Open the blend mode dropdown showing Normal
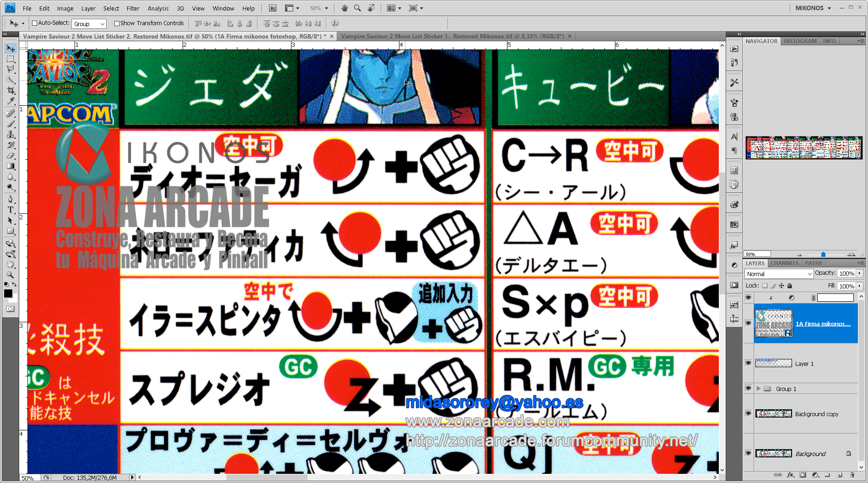The width and height of the screenshot is (868, 483). [778, 274]
